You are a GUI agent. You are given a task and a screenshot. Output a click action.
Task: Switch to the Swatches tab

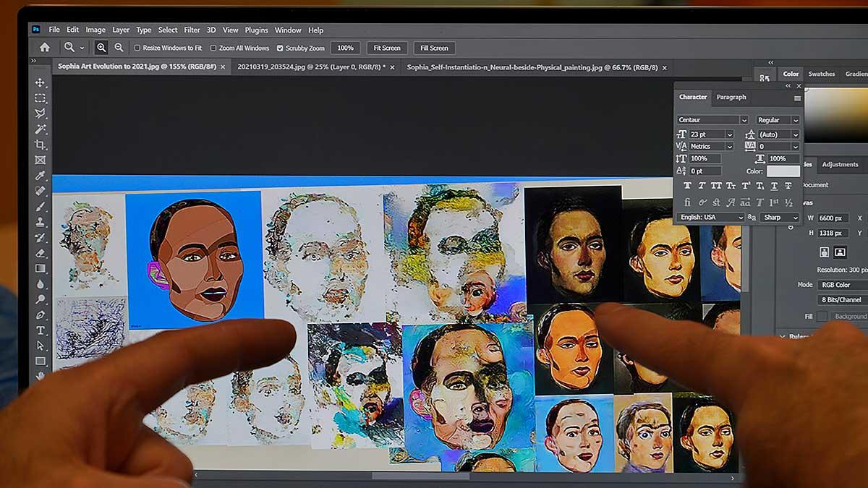(821, 74)
